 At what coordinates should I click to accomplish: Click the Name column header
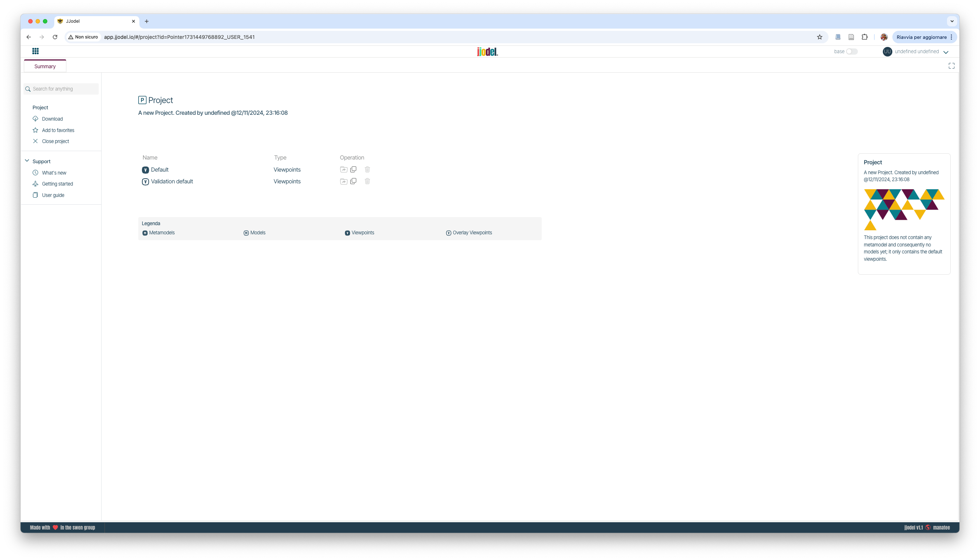pos(150,158)
